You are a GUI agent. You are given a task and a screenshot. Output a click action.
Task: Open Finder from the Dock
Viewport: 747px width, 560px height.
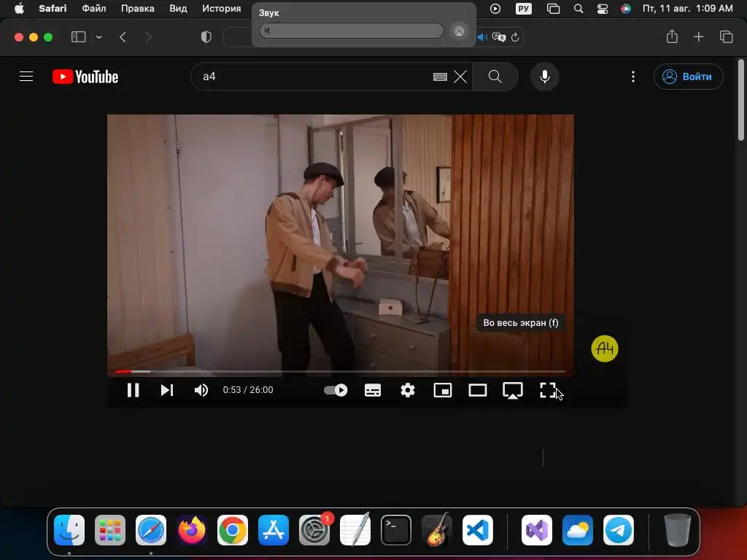tap(69, 530)
